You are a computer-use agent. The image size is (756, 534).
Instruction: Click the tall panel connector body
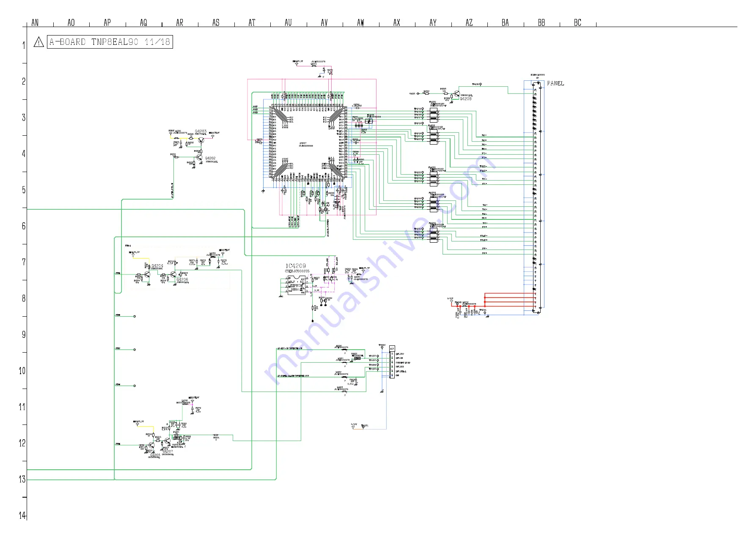click(x=538, y=198)
